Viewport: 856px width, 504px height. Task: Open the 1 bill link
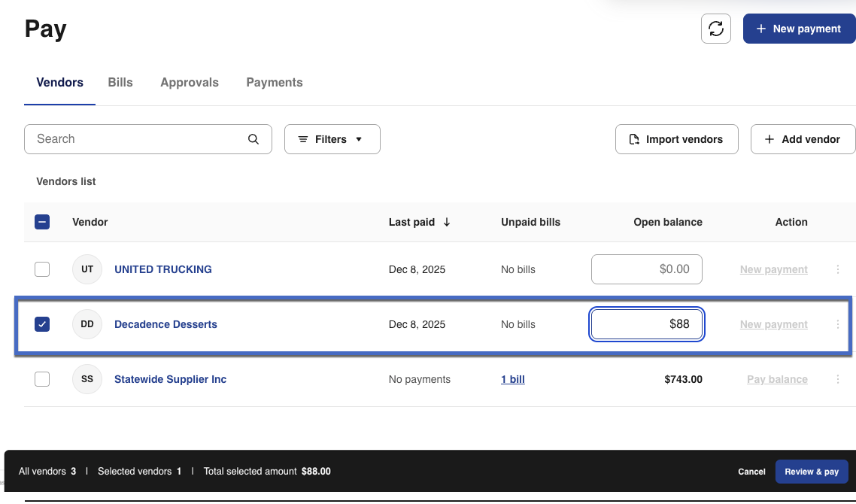(513, 379)
